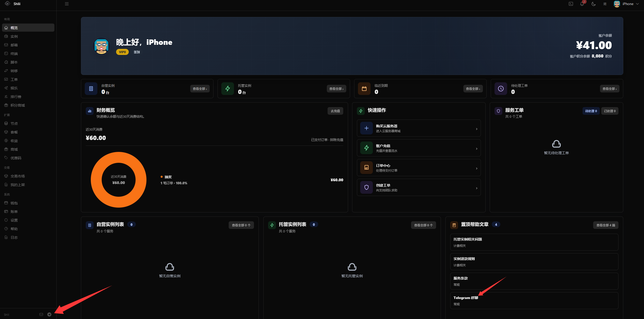Open 商城 in the sidebar
Screen dimensions: 644x319
click(28, 149)
